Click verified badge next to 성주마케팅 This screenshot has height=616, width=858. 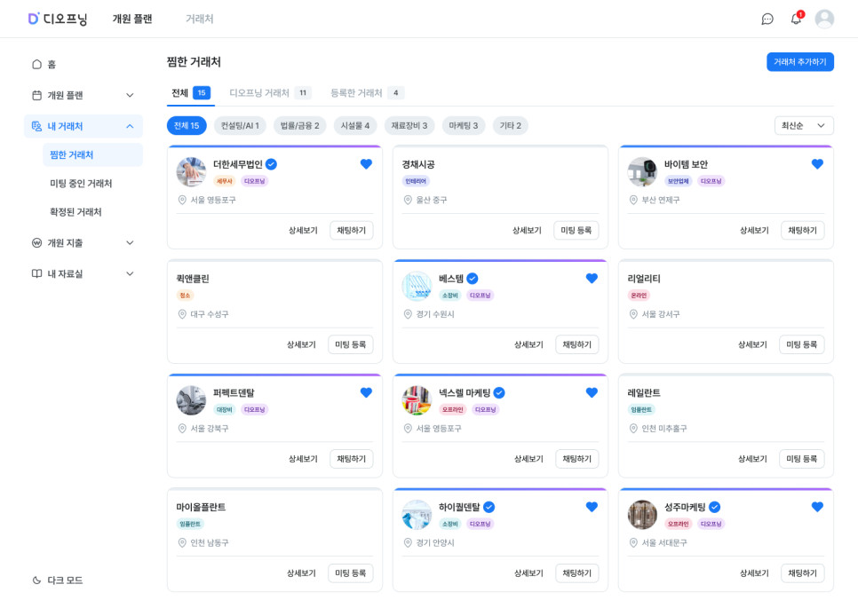coord(715,507)
